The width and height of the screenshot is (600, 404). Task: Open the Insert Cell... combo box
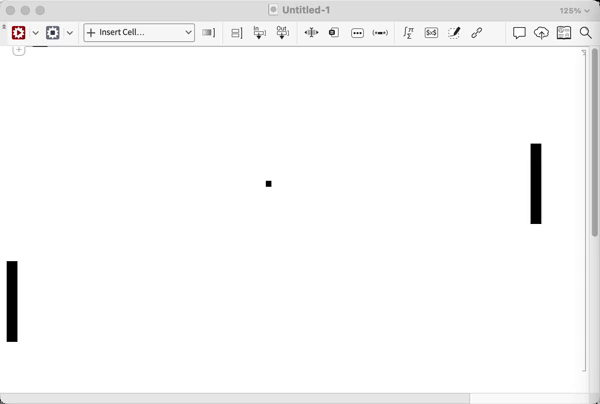[x=139, y=33]
